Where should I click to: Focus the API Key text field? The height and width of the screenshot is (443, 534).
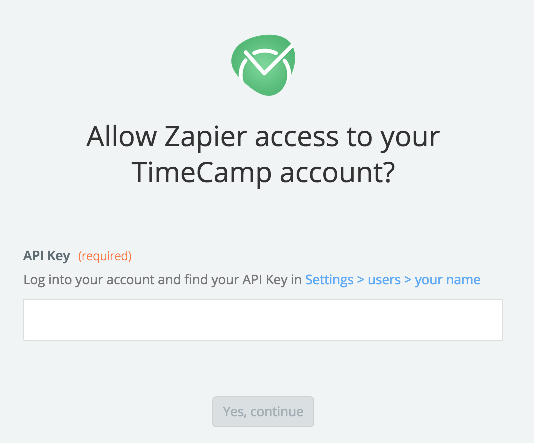pos(263,320)
